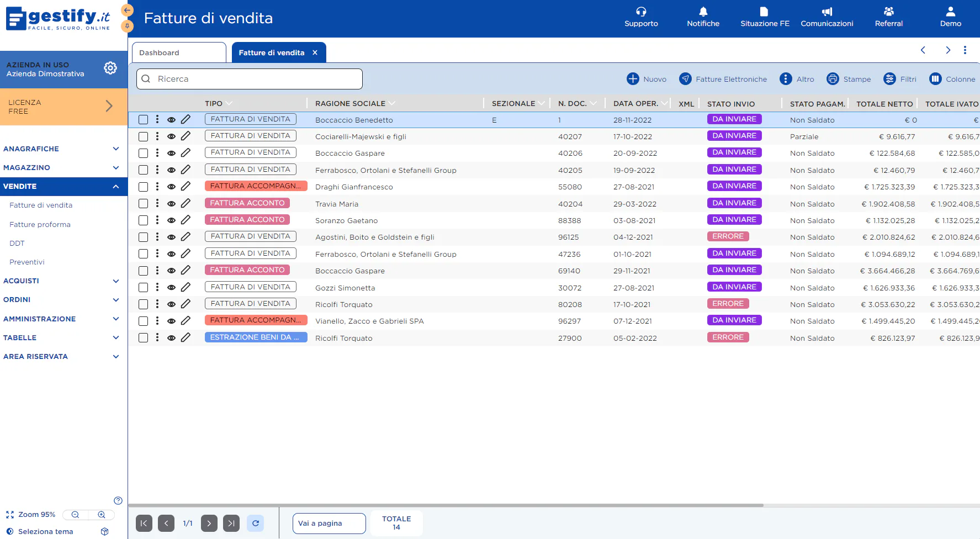This screenshot has width=980, height=539.
Task: Click the refresh list button
Action: 255,523
